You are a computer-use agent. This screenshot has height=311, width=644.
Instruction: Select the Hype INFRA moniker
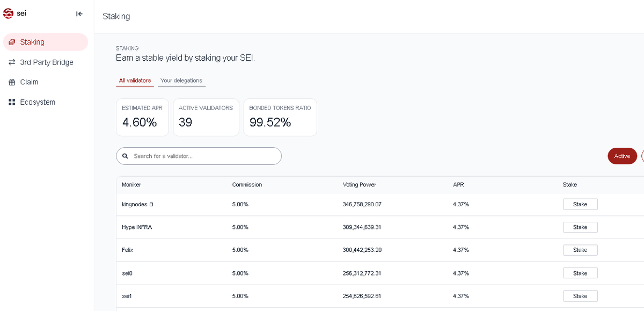pyautogui.click(x=137, y=227)
